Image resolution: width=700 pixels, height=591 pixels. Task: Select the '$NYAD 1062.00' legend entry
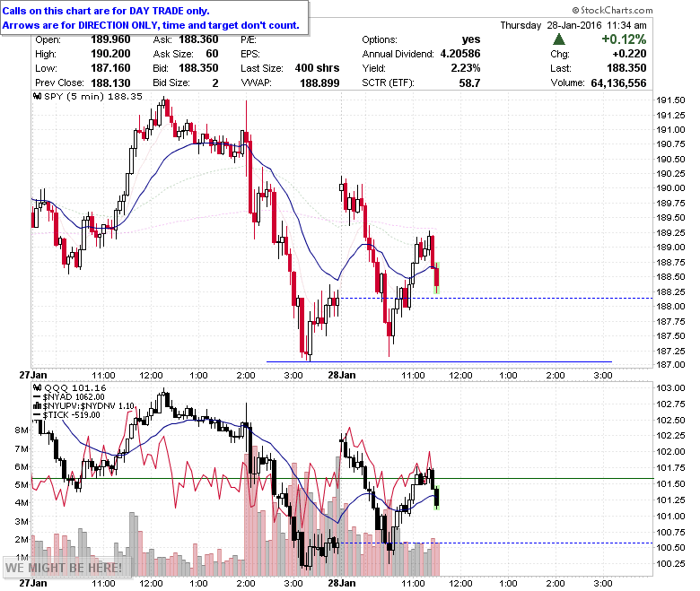[x=74, y=397]
